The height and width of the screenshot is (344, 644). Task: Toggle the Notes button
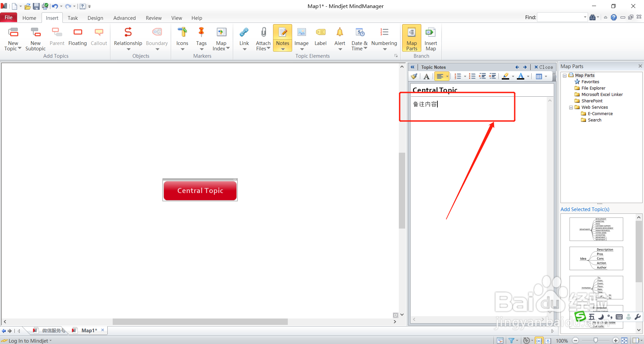pos(282,38)
